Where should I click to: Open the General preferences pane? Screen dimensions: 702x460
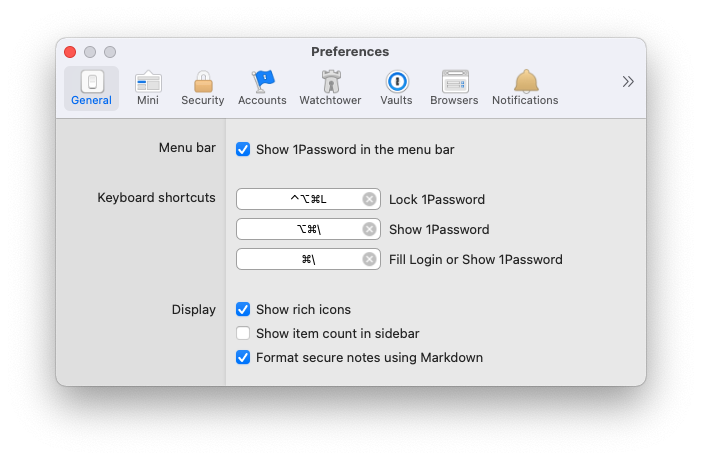[91, 88]
